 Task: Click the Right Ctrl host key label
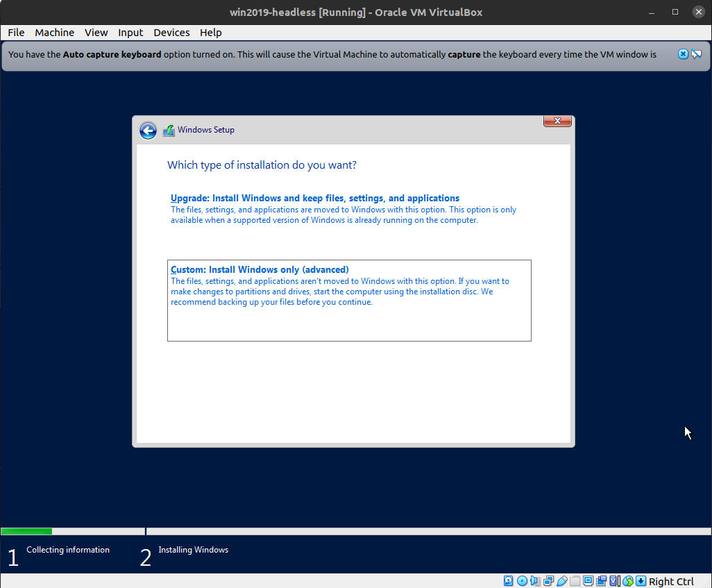671,581
